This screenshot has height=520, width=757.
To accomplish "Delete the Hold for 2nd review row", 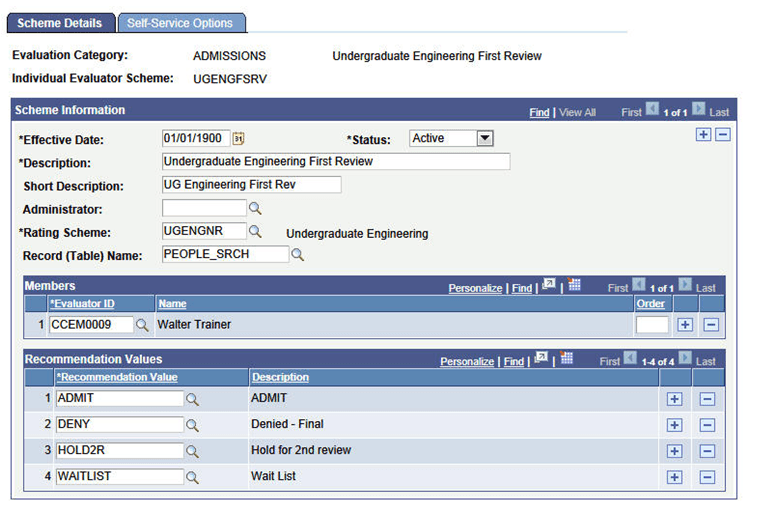I will (x=707, y=451).
